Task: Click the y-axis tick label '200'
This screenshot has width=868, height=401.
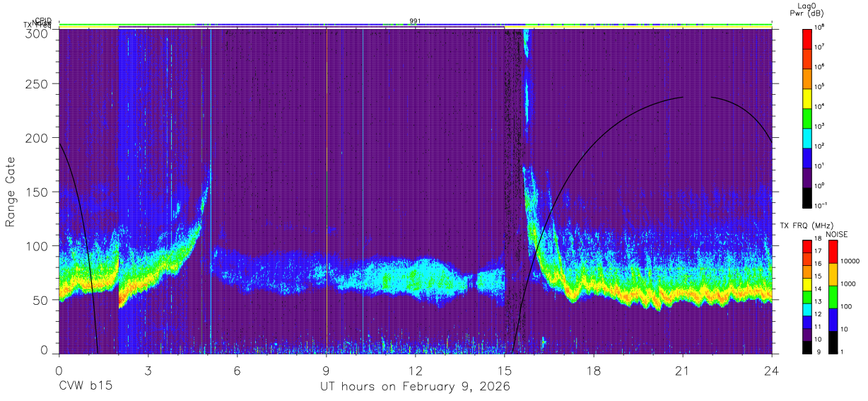Action: [37, 138]
